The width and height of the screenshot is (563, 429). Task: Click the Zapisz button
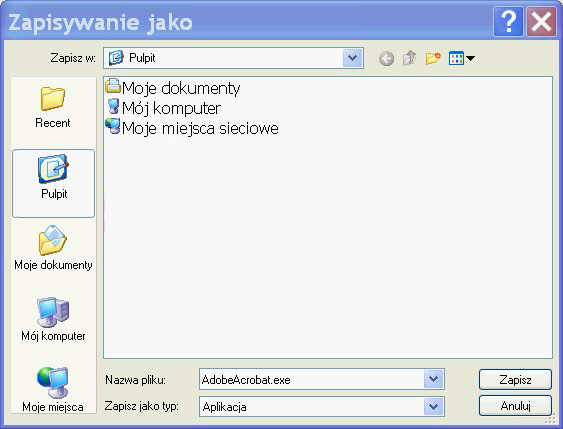[x=515, y=379]
